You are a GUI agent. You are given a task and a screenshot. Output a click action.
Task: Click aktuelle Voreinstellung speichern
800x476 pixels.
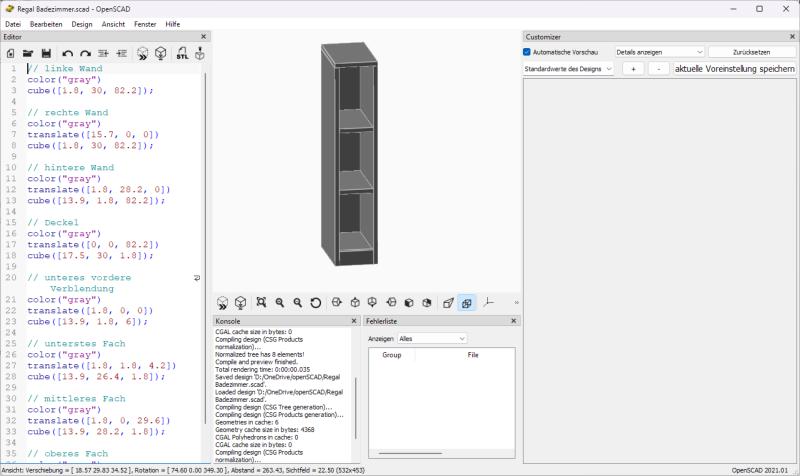click(x=735, y=69)
